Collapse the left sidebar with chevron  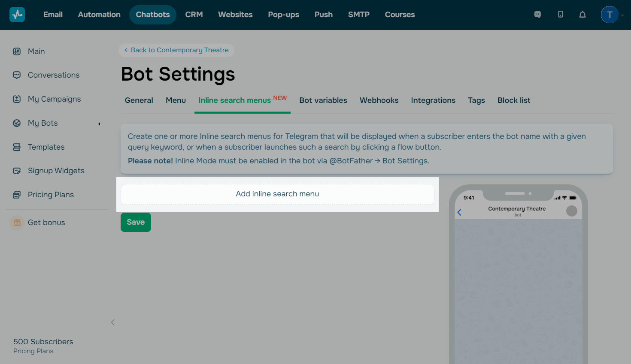pos(113,322)
